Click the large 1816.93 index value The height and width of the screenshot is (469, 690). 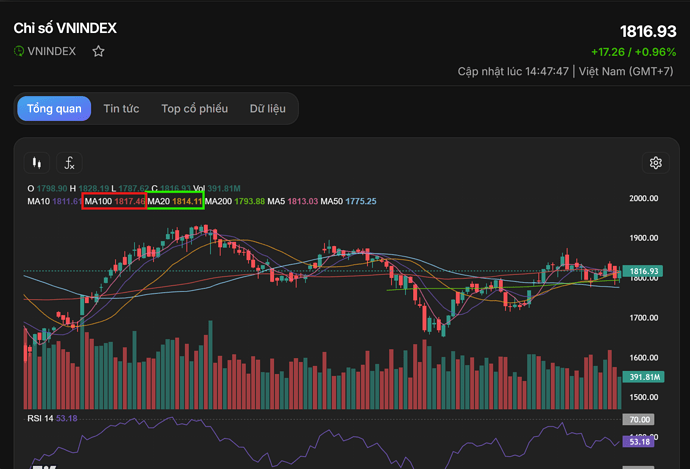coord(648,31)
